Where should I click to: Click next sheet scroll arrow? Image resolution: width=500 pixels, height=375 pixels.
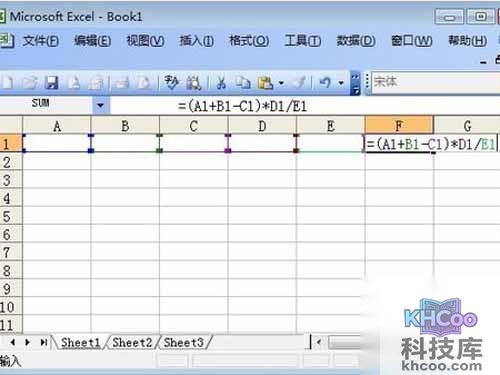coord(28,342)
